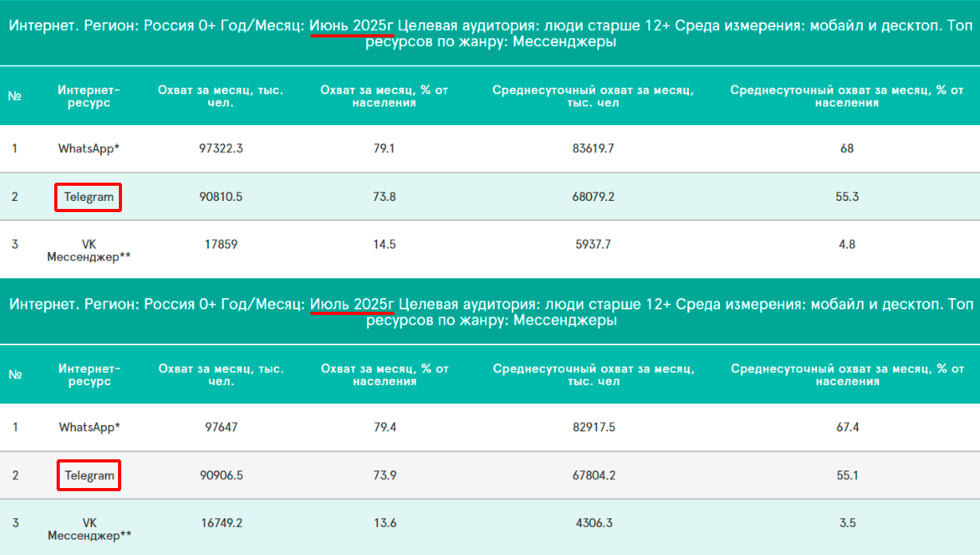Click 'Охват за месяц, % от населения' June header
This screenshot has width=980, height=555.
(384, 96)
